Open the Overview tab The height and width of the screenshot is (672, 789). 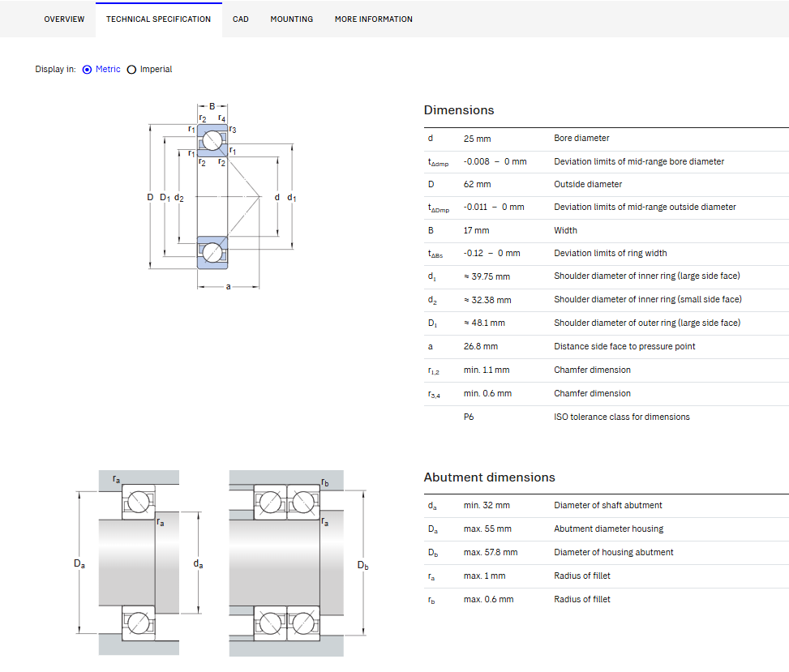point(64,19)
